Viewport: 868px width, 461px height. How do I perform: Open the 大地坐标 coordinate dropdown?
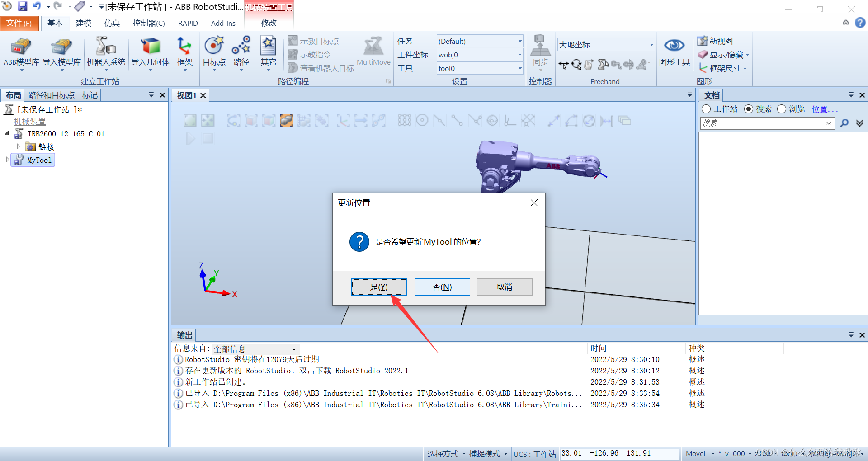tap(651, 44)
